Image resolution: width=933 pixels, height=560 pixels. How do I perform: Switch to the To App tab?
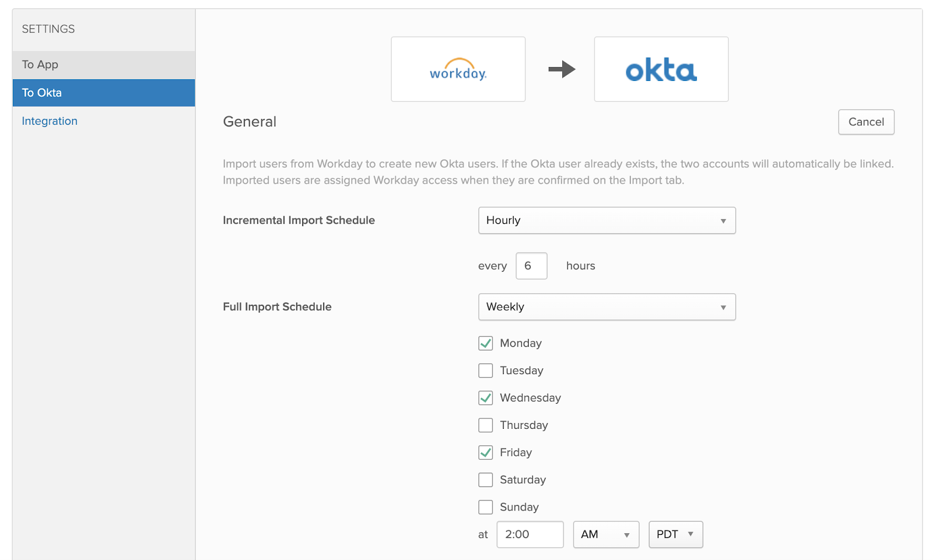click(x=104, y=65)
